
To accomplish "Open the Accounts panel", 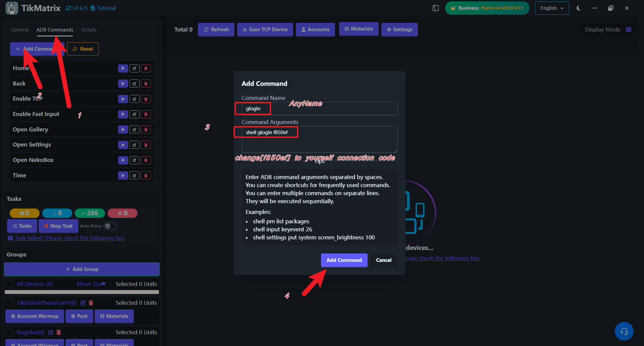I will coord(315,30).
